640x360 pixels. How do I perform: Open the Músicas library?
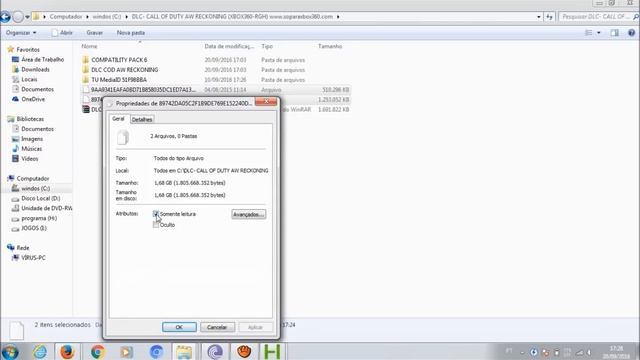point(31,149)
